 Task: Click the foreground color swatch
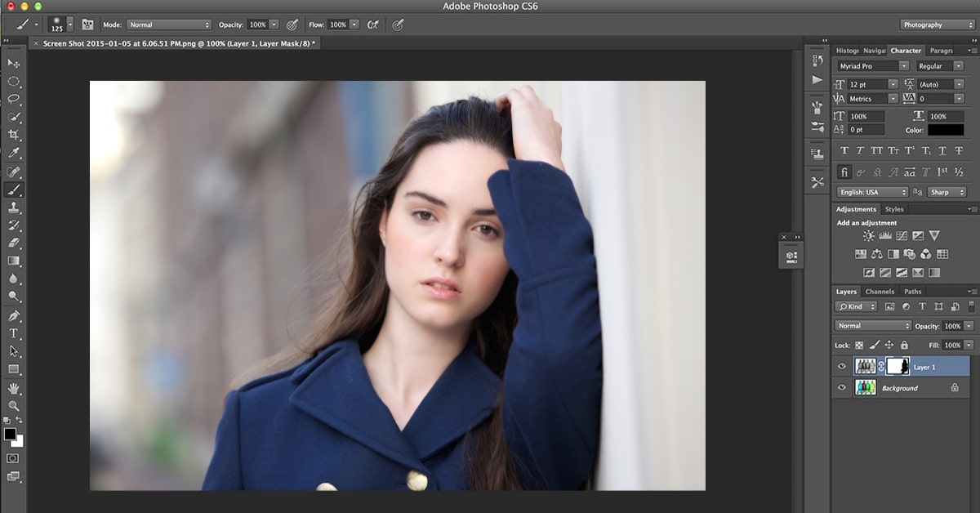(10, 434)
